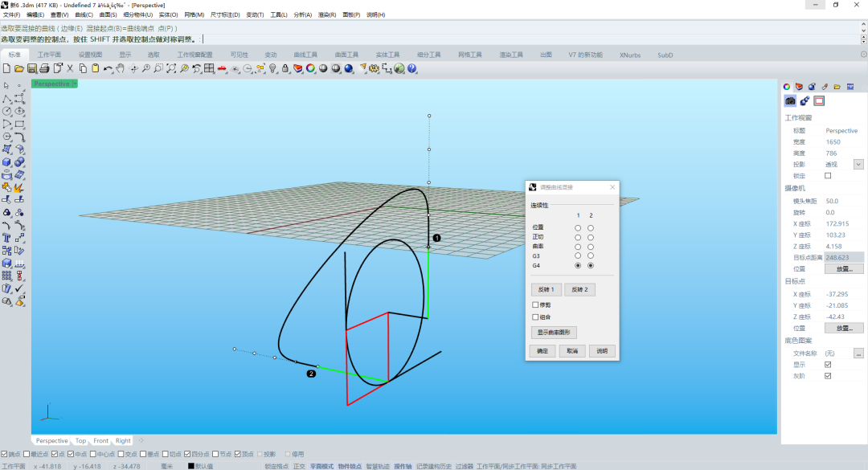Click the Save file icon in toolbar

pos(32,68)
